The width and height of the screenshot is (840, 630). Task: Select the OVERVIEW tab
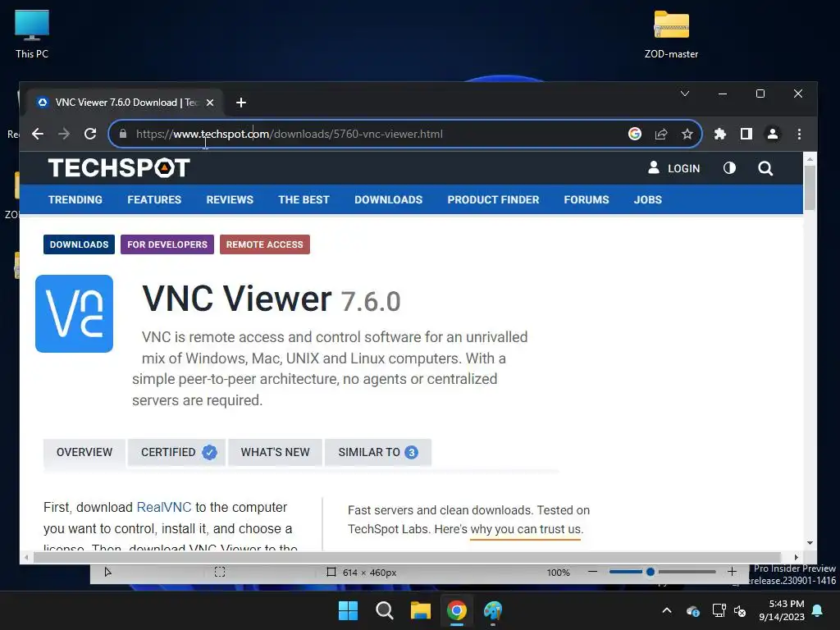coord(84,452)
